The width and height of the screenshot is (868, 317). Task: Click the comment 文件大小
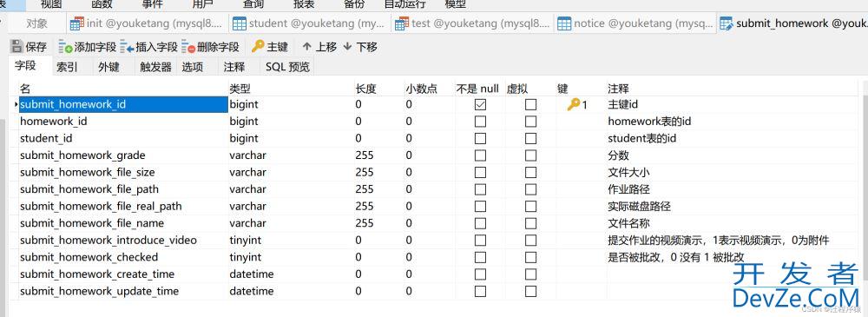click(628, 172)
